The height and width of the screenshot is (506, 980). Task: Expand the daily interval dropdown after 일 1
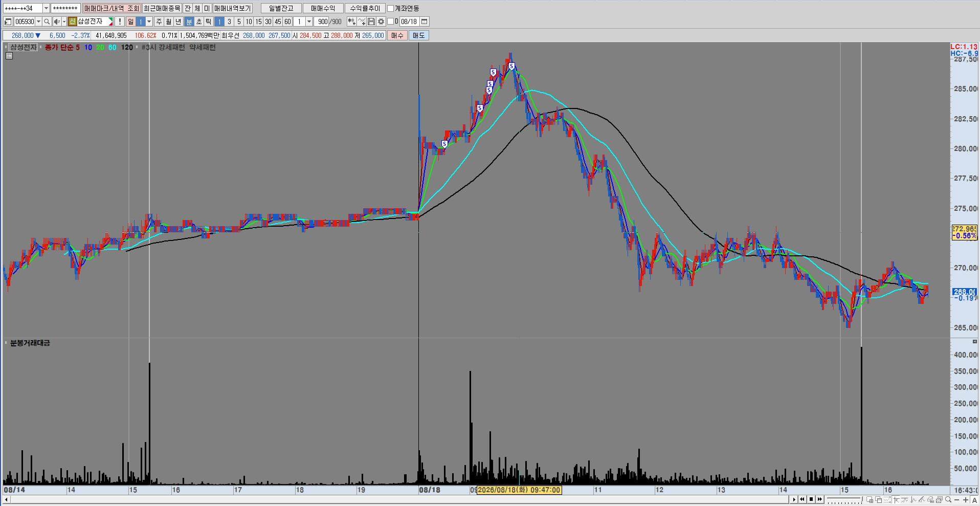(149, 21)
